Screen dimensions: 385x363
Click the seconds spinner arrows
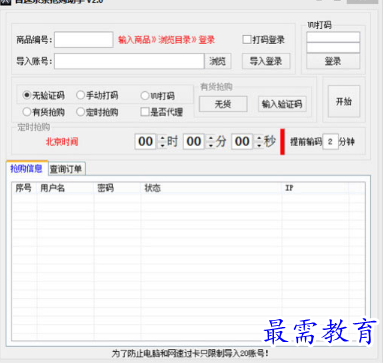(x=259, y=142)
